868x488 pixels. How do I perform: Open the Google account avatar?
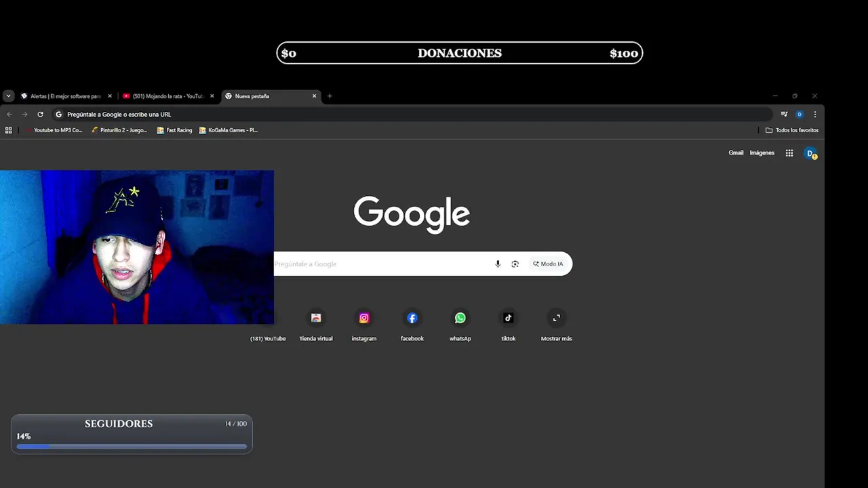[810, 154]
